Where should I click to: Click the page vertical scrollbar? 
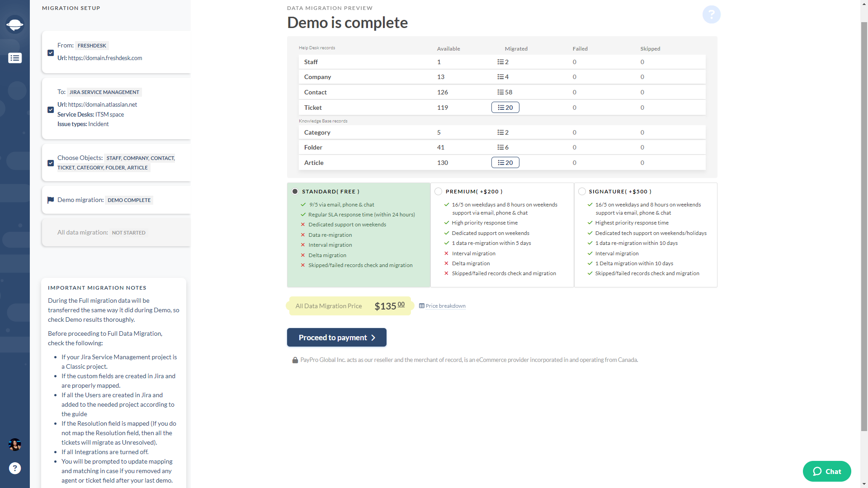[864, 226]
